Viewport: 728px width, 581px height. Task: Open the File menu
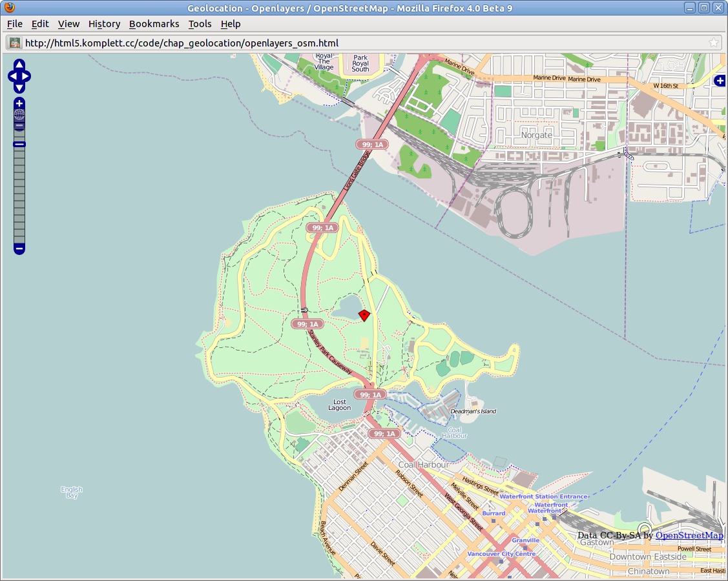tap(14, 24)
